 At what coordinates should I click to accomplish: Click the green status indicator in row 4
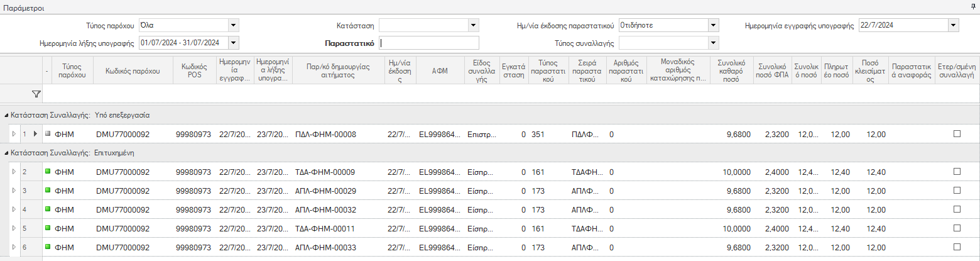[48, 209]
